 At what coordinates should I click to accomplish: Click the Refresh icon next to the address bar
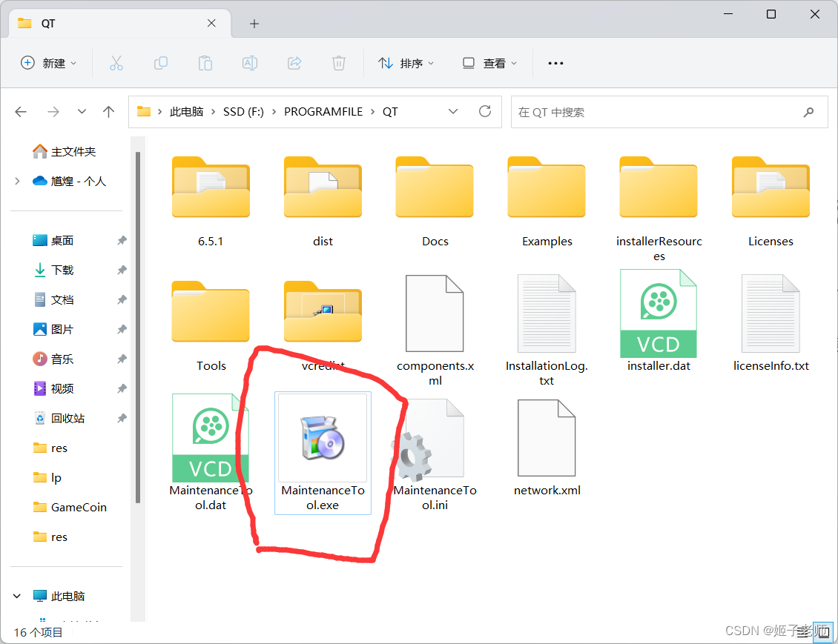pos(485,111)
